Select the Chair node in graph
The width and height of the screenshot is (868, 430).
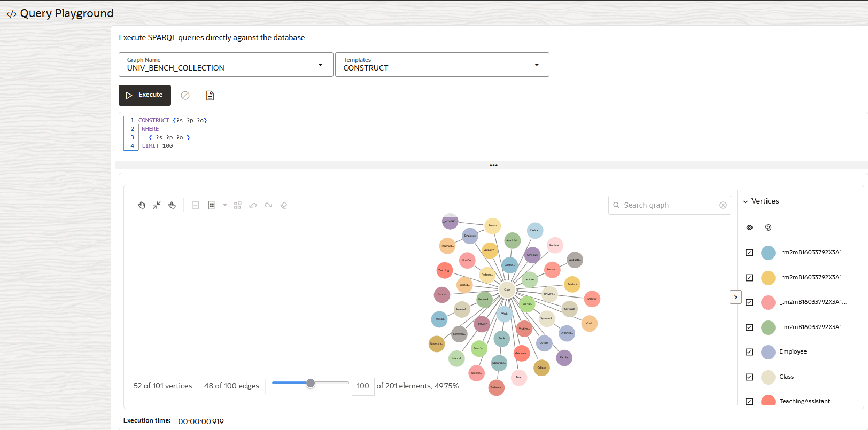[590, 323]
